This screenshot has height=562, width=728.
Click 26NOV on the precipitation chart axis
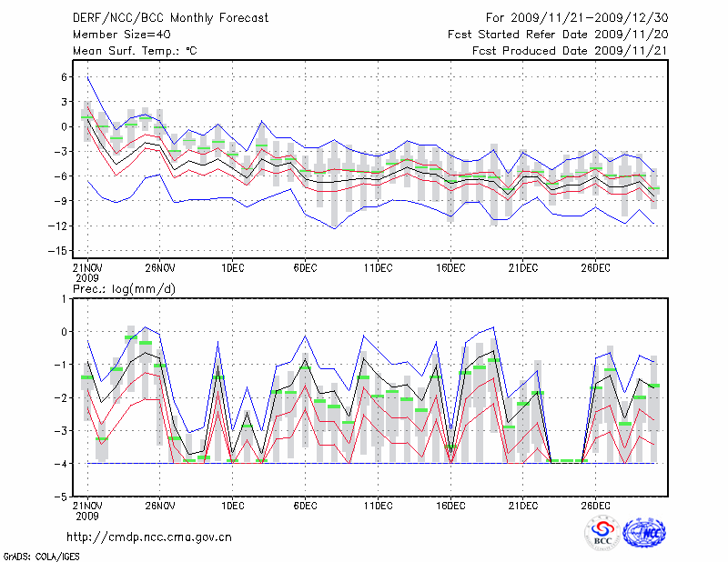[x=159, y=505]
